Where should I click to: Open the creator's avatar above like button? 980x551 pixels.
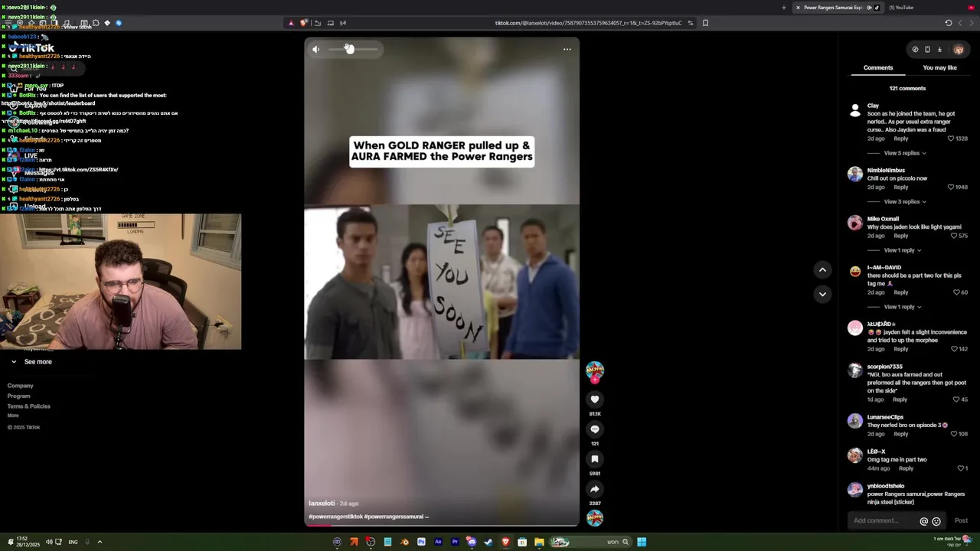[595, 370]
